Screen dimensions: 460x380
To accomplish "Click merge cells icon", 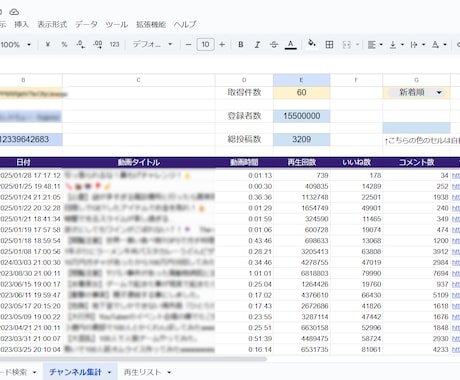I will tap(347, 44).
